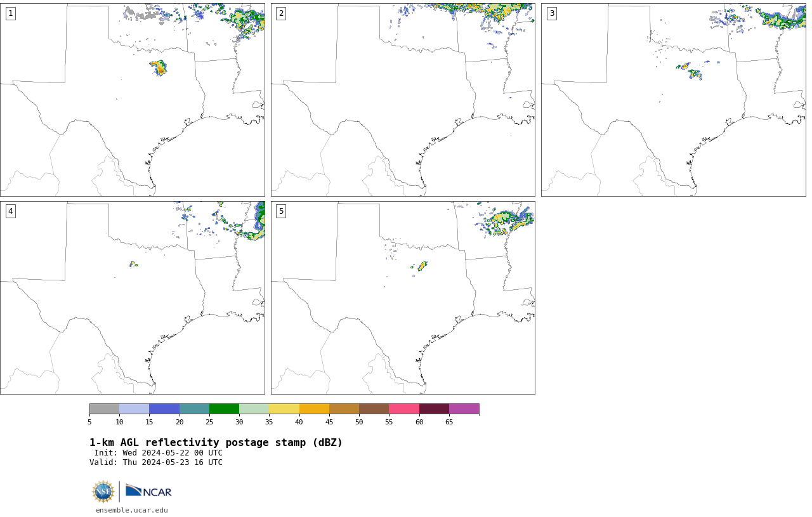The image size is (812, 517).
Task: Click the pale green 30-35 dBZ swatch
Action: coord(254,409)
